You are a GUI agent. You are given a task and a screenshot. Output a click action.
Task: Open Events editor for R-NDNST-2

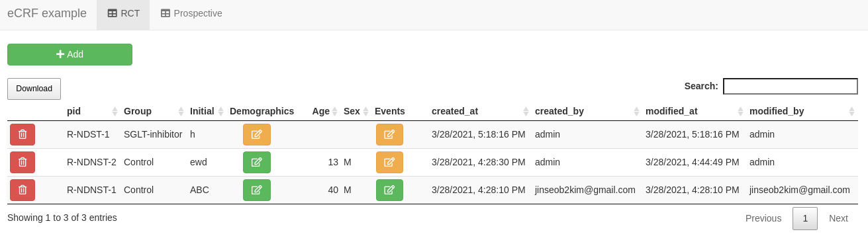(x=389, y=162)
